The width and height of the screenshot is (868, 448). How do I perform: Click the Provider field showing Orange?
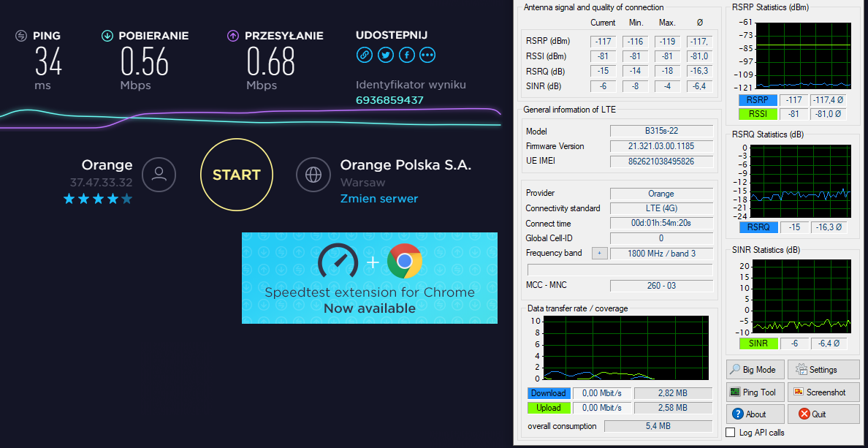[x=661, y=194]
